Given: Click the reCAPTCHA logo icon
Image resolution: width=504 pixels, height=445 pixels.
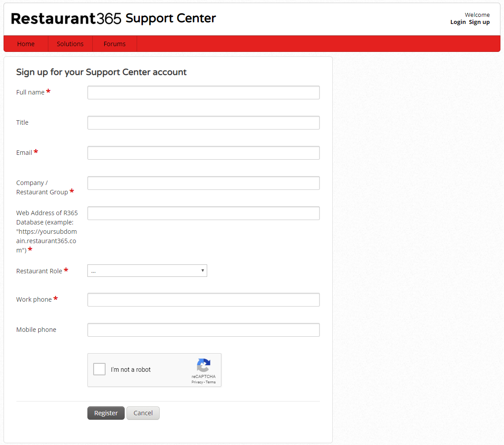Looking at the screenshot, I should coord(204,365).
